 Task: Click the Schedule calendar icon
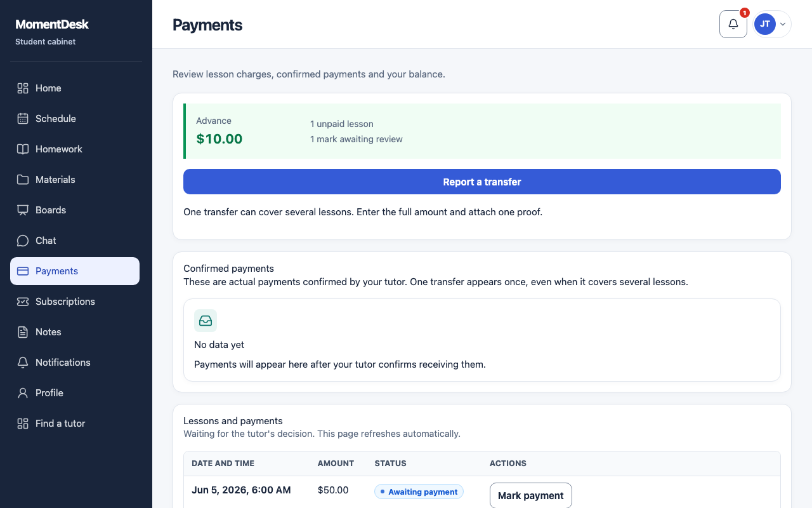point(23,119)
